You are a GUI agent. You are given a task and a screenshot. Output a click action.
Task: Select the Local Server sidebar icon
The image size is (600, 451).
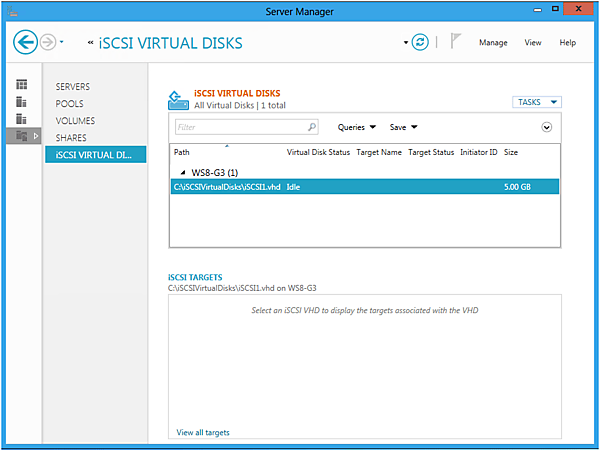point(22,102)
